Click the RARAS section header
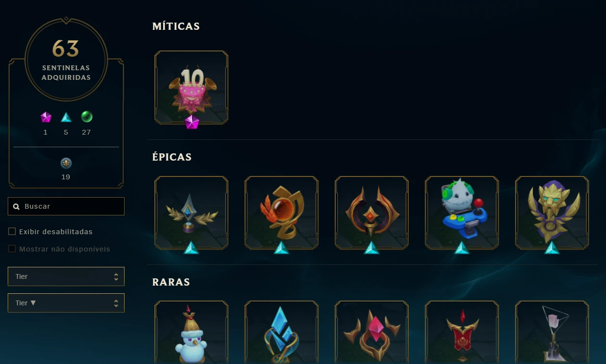The height and width of the screenshot is (364, 606). point(171,282)
